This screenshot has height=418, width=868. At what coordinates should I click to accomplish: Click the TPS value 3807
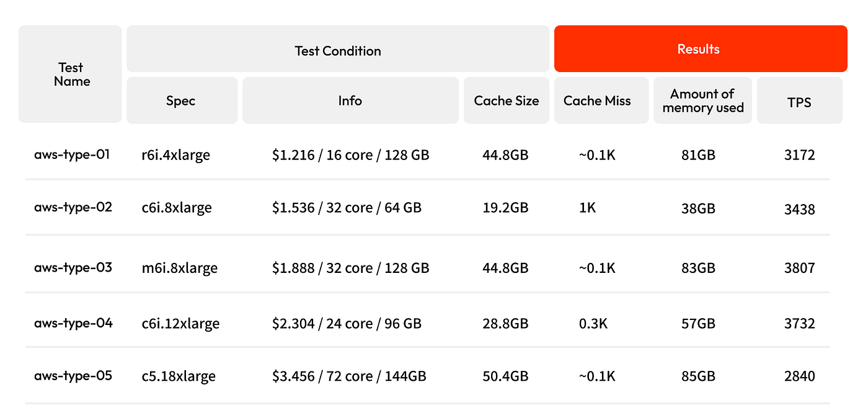click(x=800, y=268)
